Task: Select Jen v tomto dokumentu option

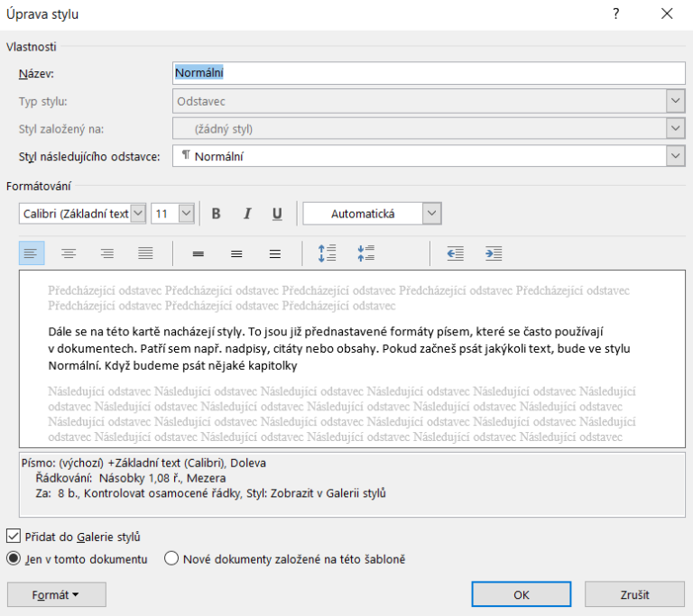Action: pyautogui.click(x=14, y=558)
